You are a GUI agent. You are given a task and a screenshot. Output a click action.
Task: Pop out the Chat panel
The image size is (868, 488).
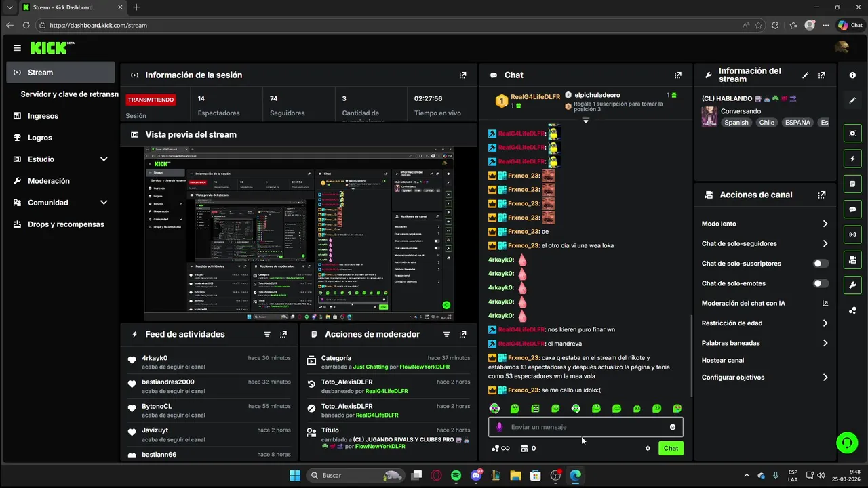coord(677,75)
